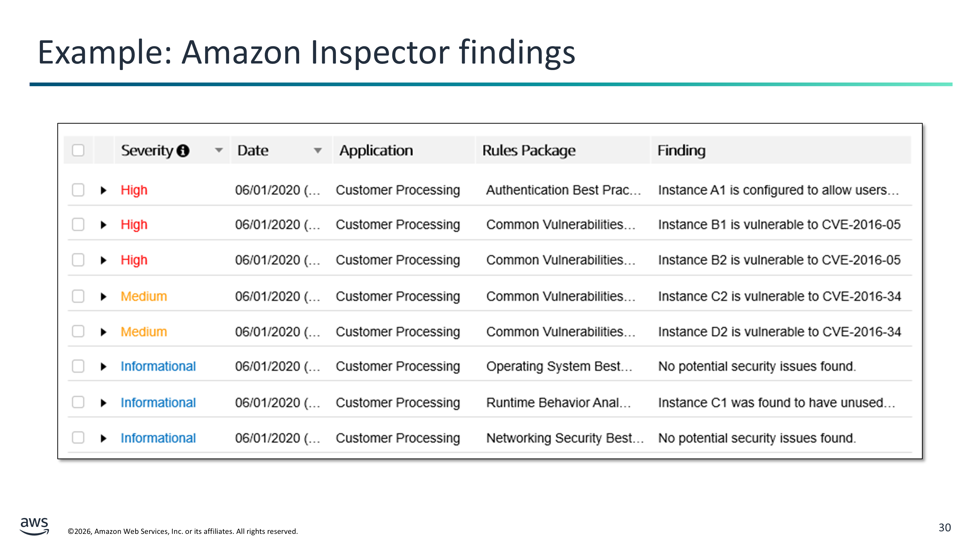
Task: Expand the Operating System Best finding row
Action: 103,367
